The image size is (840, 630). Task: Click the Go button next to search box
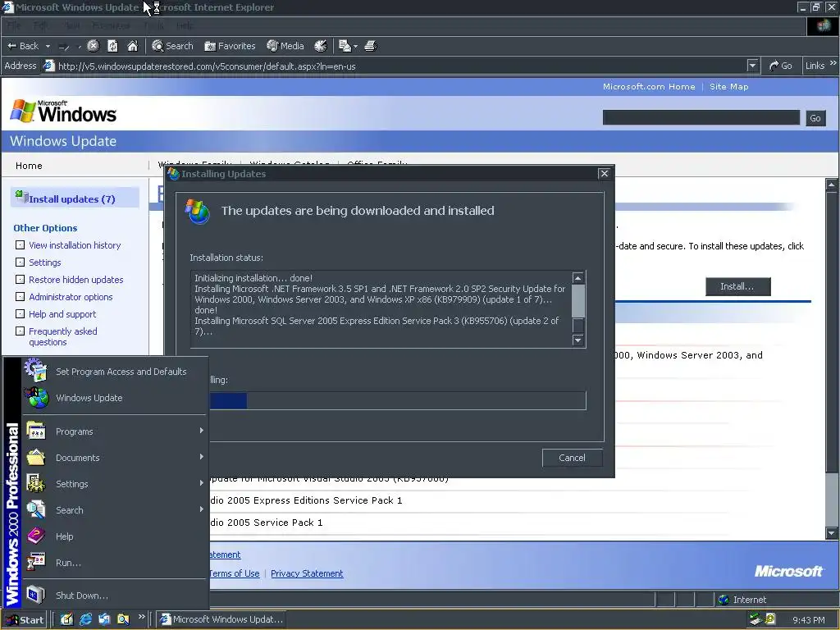(815, 118)
